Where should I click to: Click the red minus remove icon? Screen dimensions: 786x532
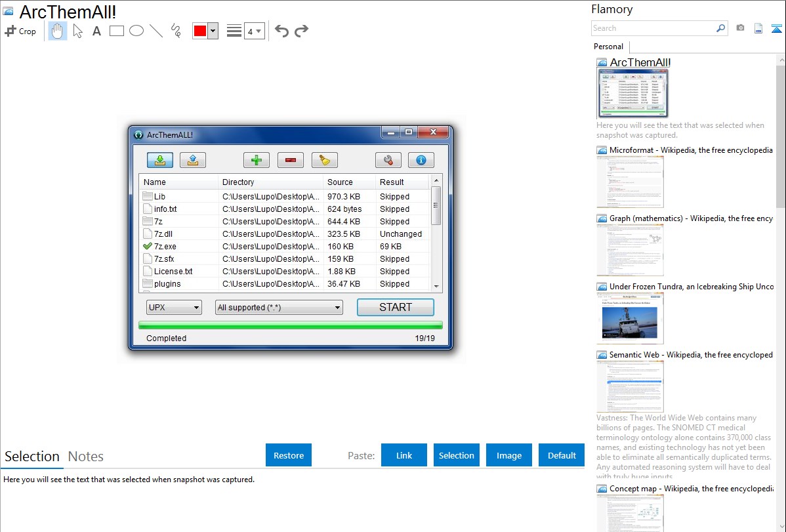tap(291, 160)
